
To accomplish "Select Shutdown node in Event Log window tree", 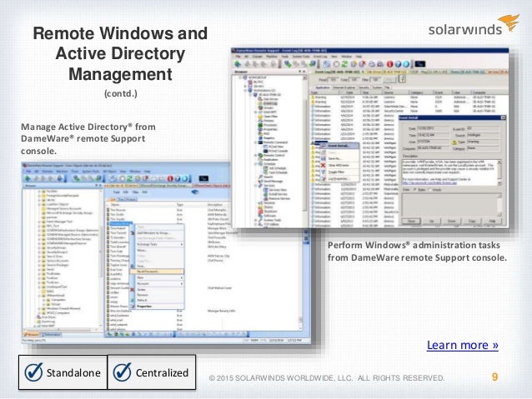I will tap(269, 212).
